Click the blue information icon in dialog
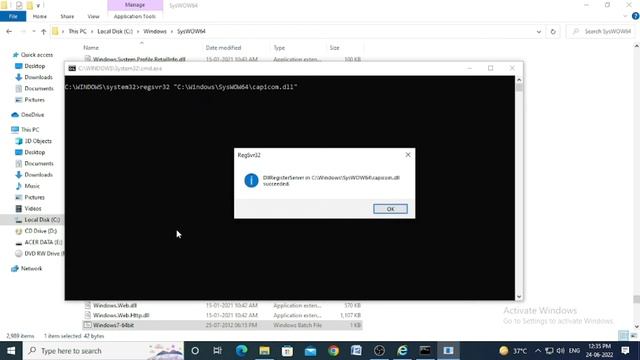 (x=251, y=180)
